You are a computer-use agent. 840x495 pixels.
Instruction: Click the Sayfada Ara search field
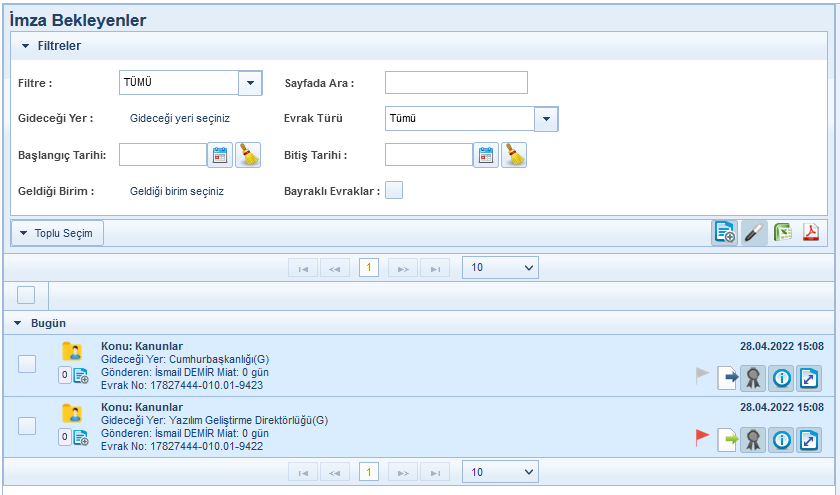(x=456, y=83)
